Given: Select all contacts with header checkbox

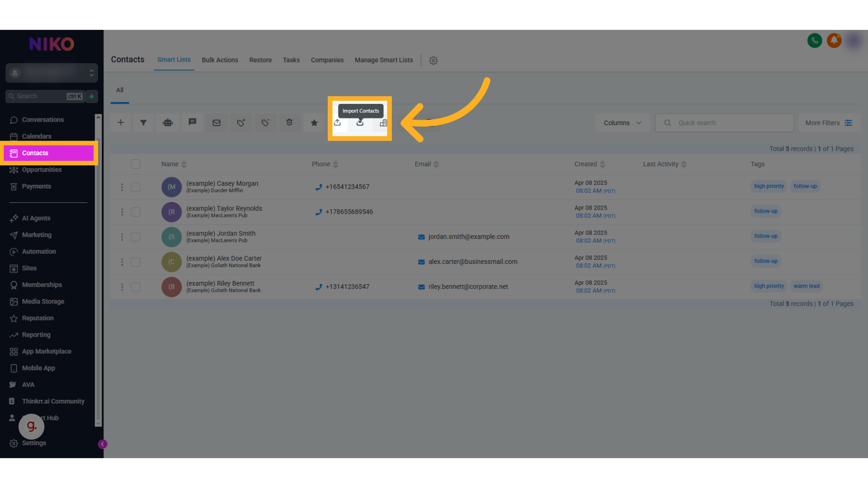Looking at the screenshot, I should pos(136,164).
